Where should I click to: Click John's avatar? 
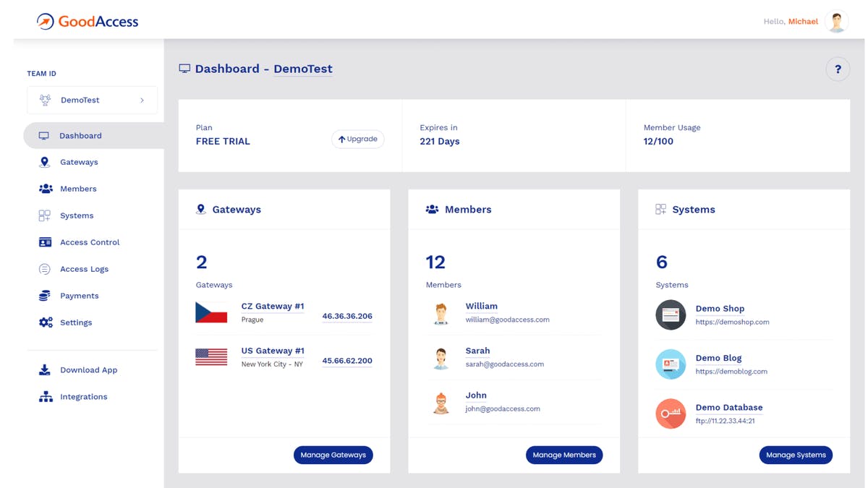tap(441, 403)
